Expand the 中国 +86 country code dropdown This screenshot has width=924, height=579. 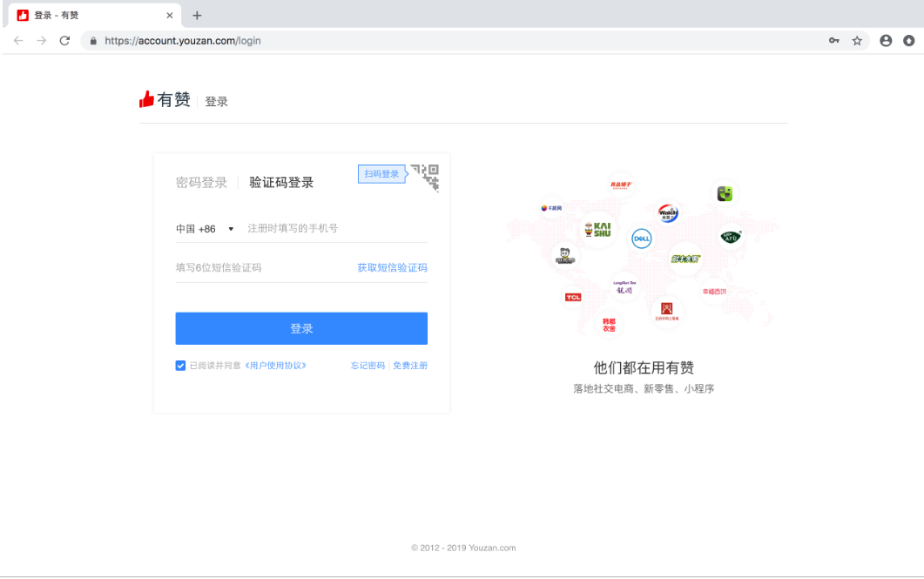(205, 228)
